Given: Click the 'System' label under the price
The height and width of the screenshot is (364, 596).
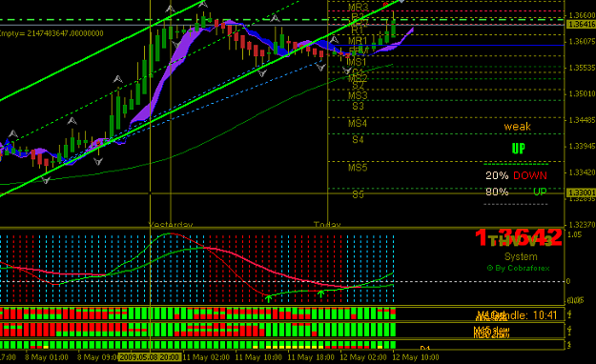Looking at the screenshot, I should (521, 257).
